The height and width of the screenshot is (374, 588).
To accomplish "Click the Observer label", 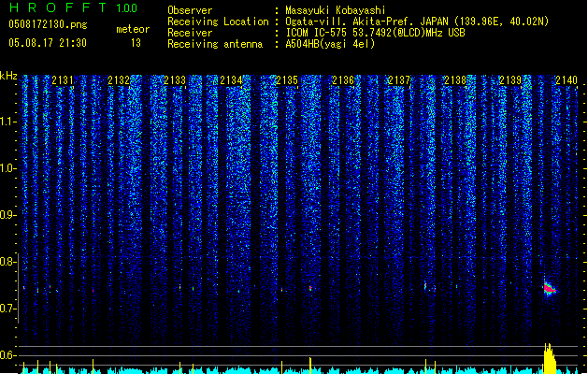I will point(190,10).
